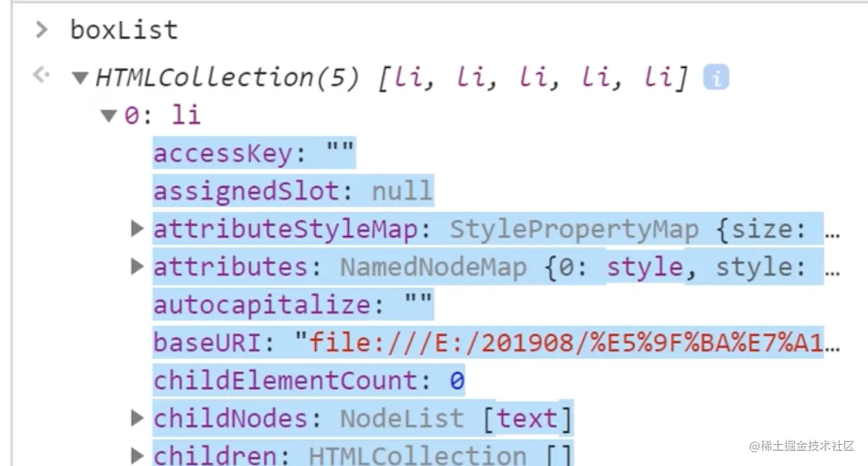
Task: Select the autocapitalize property row
Action: pos(293,305)
